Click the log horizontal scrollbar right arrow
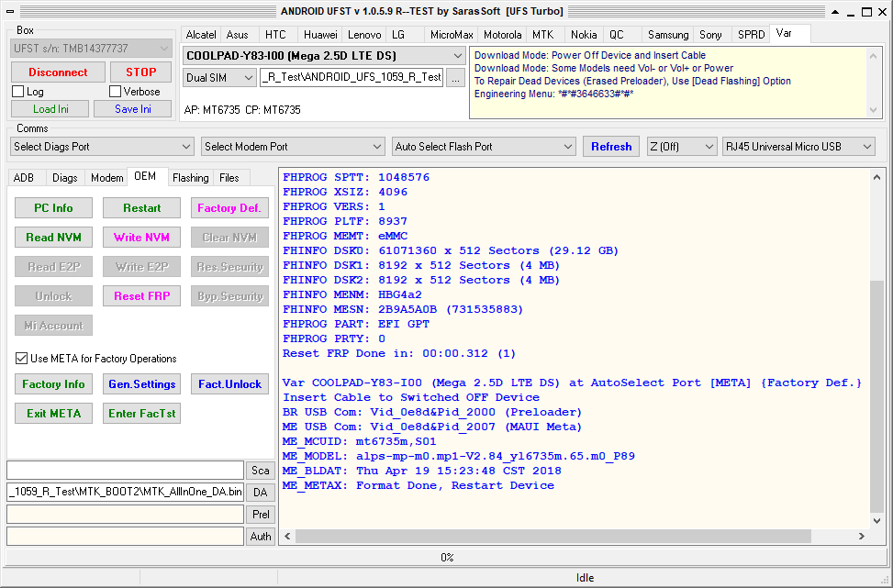Viewport: 893px width, 588px height. tap(861, 537)
